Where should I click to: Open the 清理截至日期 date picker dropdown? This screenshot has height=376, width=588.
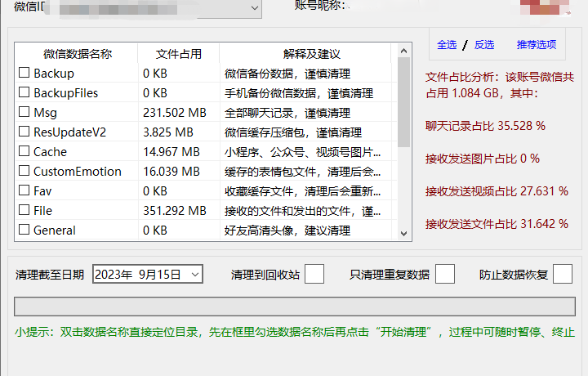tap(195, 275)
